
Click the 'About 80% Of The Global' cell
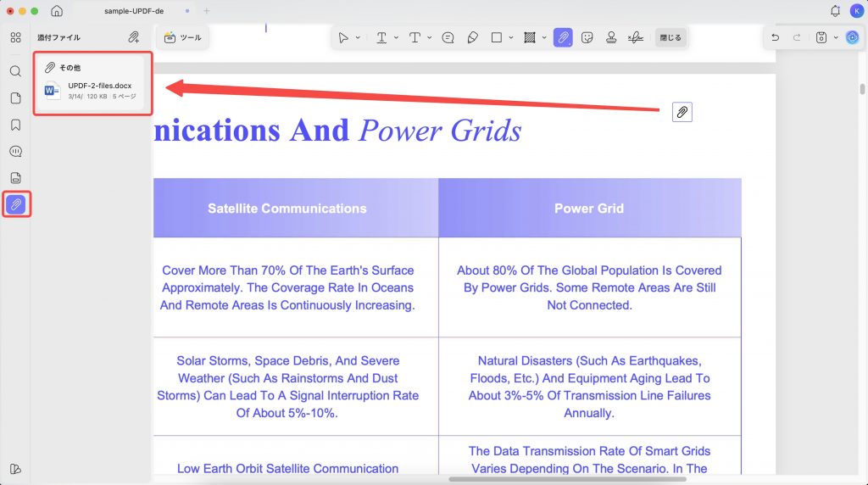tap(589, 287)
